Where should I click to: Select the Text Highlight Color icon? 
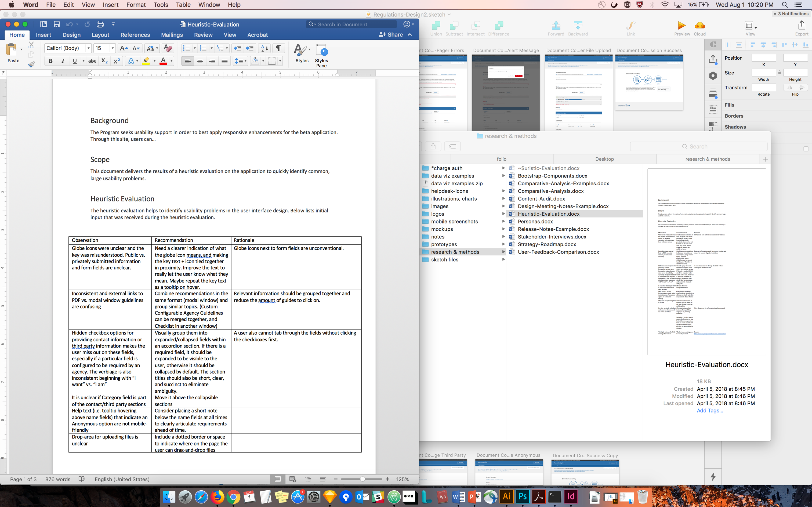(148, 61)
